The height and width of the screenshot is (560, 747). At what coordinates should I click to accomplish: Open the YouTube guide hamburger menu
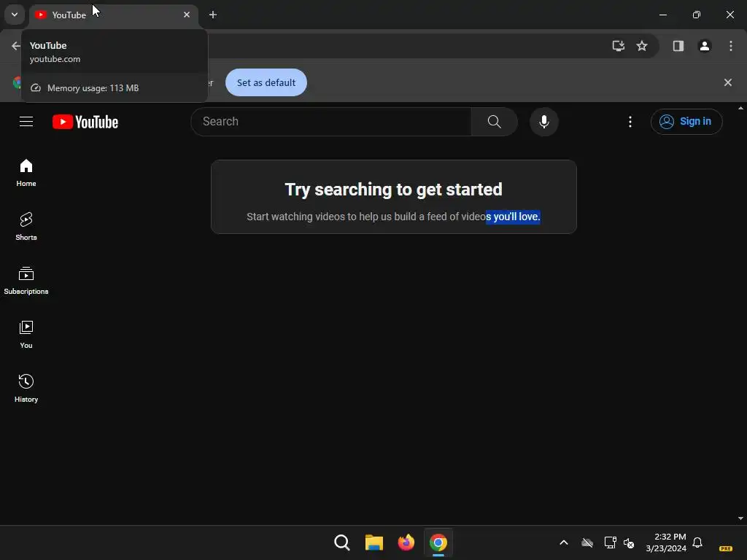(26, 122)
